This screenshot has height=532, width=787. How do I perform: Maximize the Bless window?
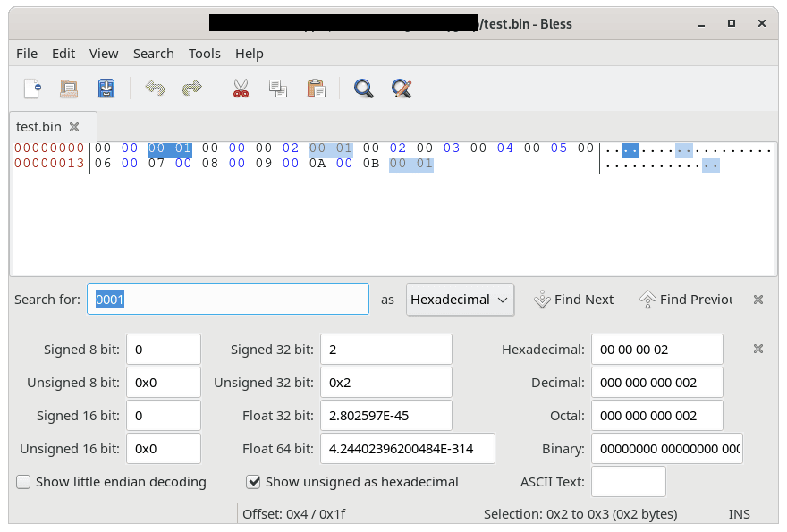[732, 23]
